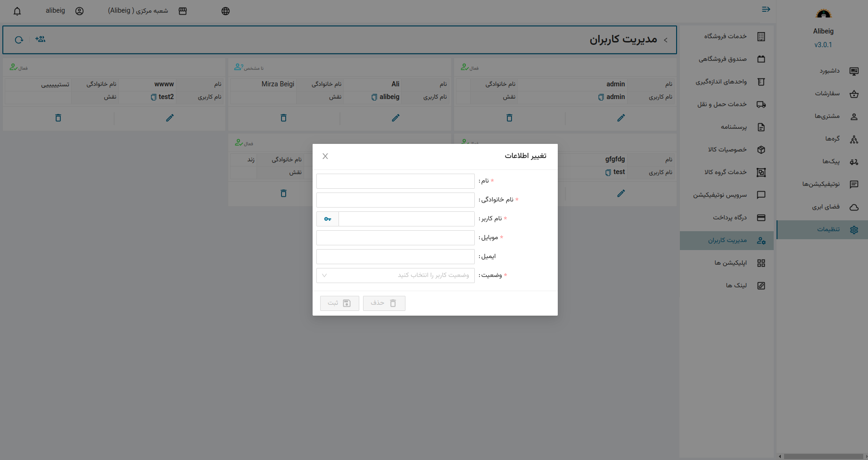
Task: Open تنظیمات settings menu item
Action: click(x=828, y=230)
